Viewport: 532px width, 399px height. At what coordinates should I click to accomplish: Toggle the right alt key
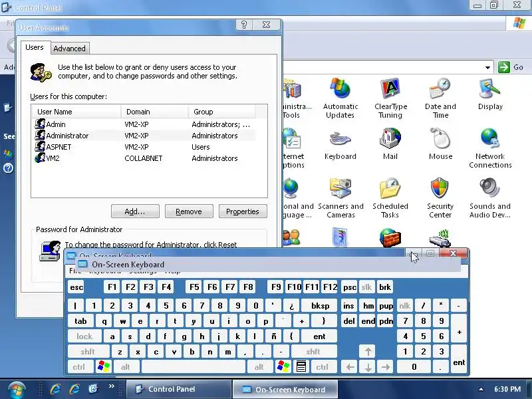259,367
